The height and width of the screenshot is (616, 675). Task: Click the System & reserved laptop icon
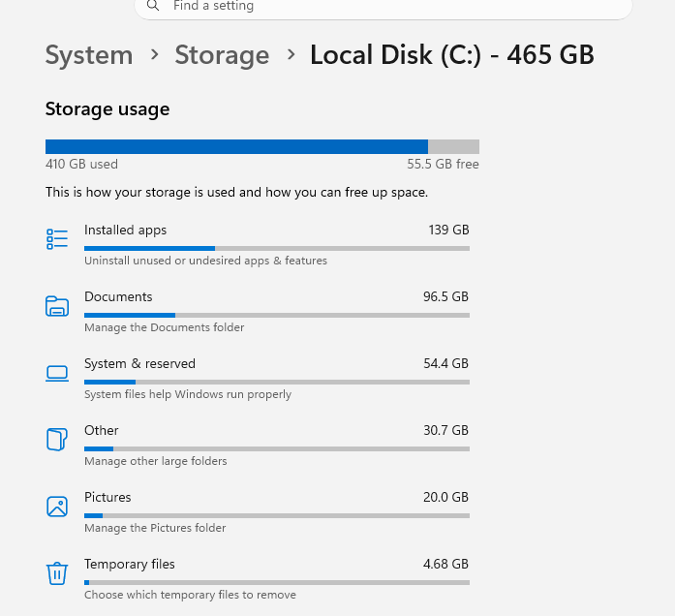click(57, 373)
